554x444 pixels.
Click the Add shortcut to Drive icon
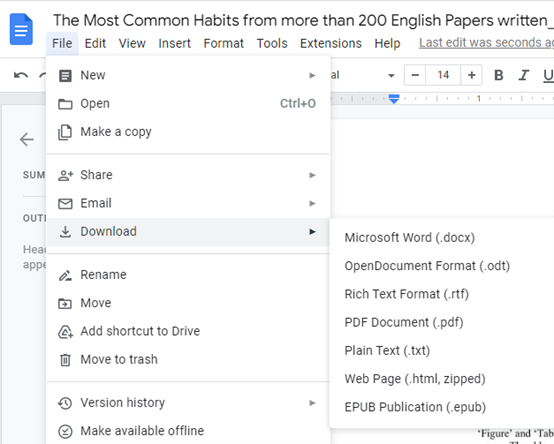tap(65, 332)
